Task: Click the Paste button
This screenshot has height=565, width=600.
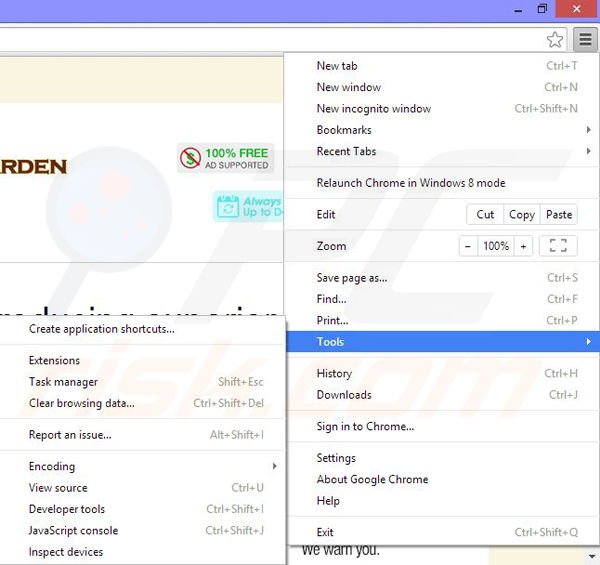Action: pyautogui.click(x=559, y=215)
